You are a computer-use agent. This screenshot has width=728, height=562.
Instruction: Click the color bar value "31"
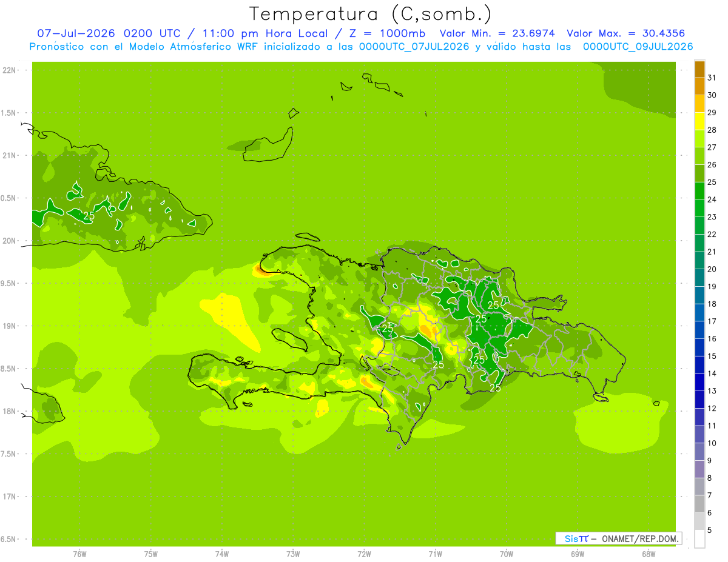pyautogui.click(x=713, y=78)
